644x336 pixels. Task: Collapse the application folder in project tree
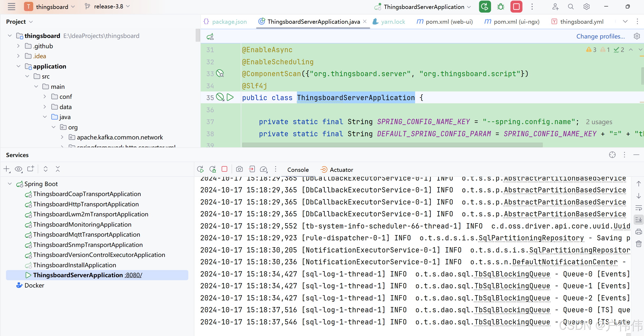pyautogui.click(x=18, y=66)
